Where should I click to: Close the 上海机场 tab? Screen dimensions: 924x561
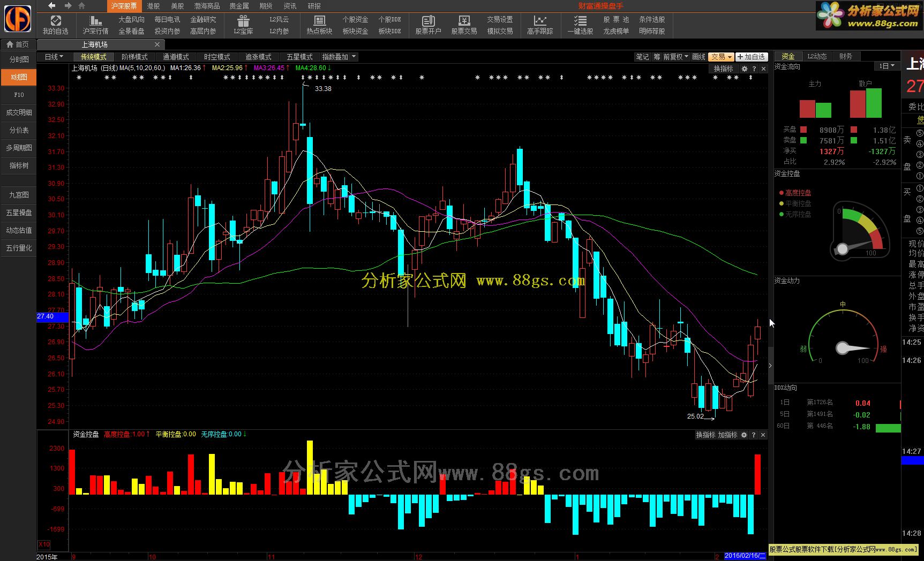pyautogui.click(x=157, y=44)
